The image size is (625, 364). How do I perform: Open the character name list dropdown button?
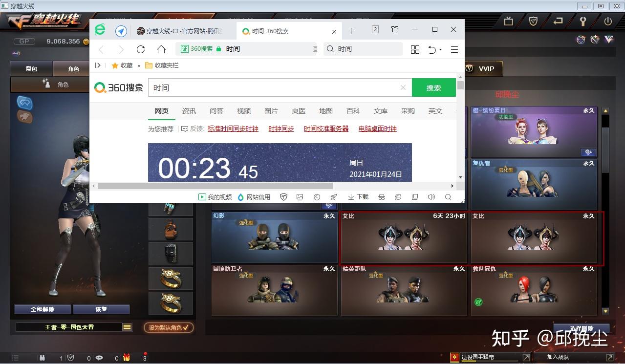point(127,327)
